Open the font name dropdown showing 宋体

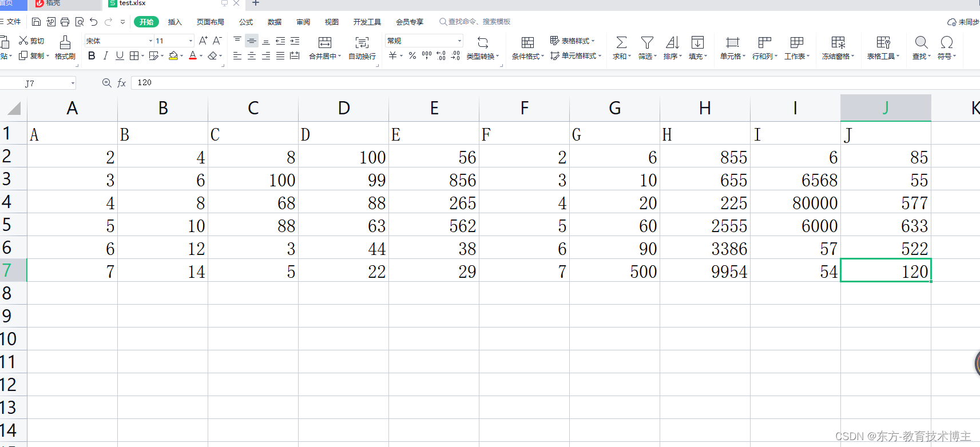pyautogui.click(x=150, y=41)
